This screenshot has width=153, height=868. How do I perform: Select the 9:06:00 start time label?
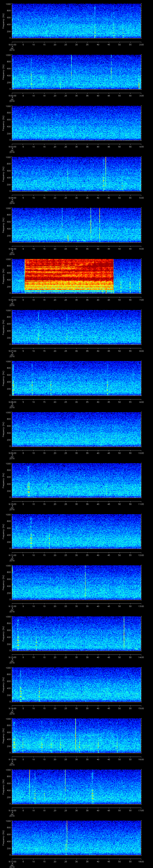12,300
